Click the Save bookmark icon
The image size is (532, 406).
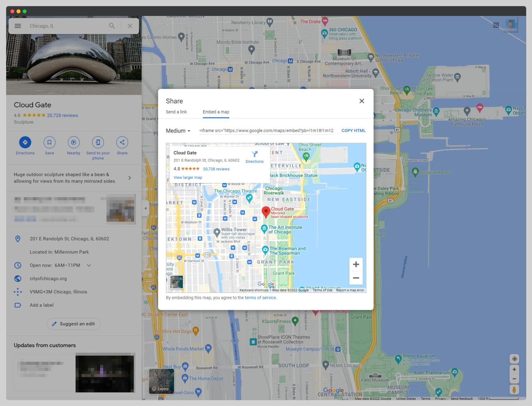point(49,142)
